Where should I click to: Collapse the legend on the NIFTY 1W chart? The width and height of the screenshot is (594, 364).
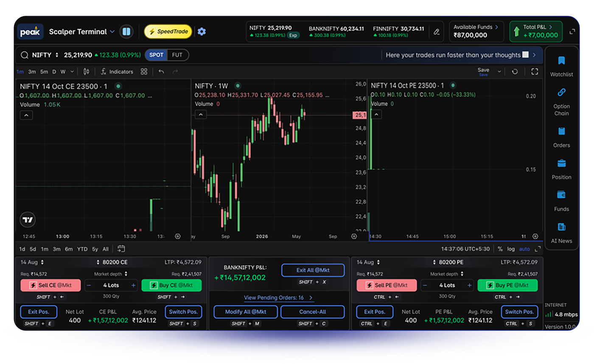201,114
